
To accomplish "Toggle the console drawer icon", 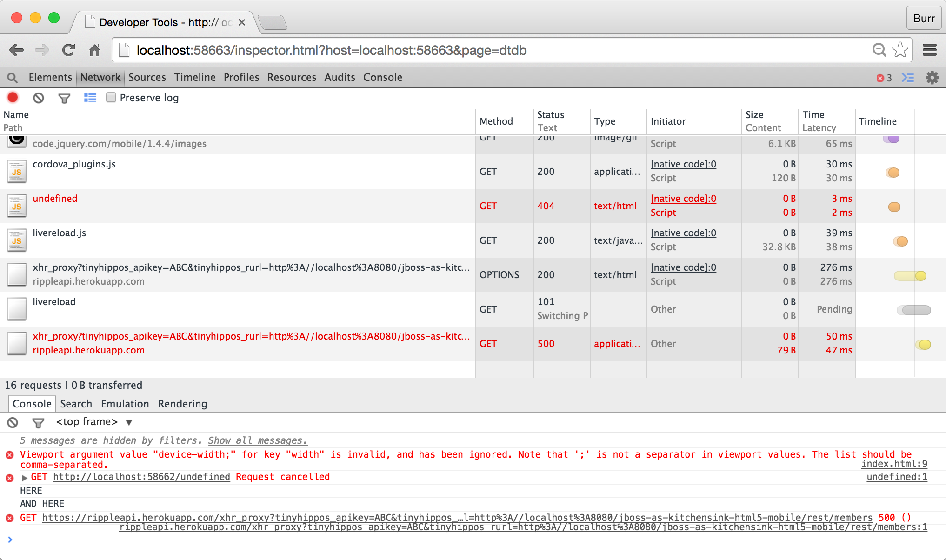I will 908,78.
